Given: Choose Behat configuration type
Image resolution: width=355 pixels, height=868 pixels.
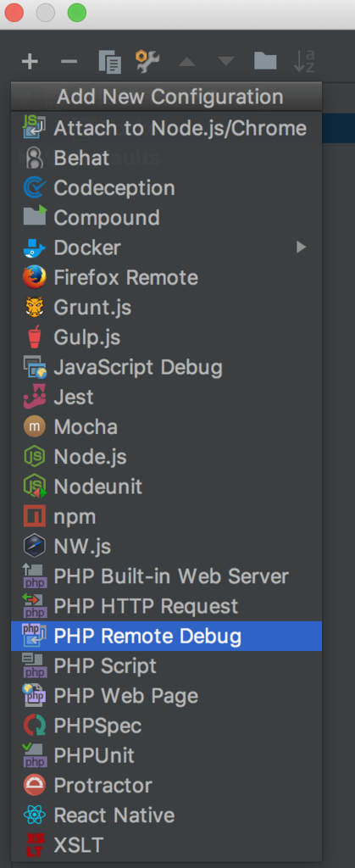Looking at the screenshot, I should [166, 159].
